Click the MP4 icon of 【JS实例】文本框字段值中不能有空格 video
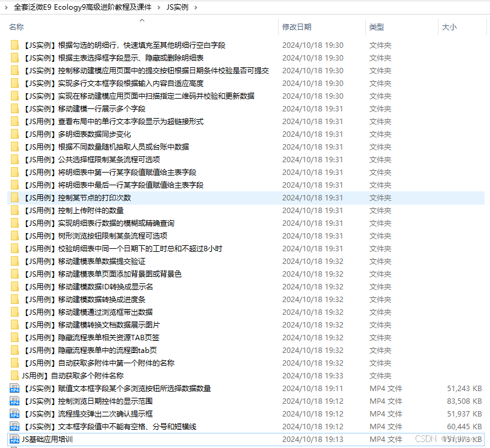The image size is (490, 448). click(x=15, y=426)
